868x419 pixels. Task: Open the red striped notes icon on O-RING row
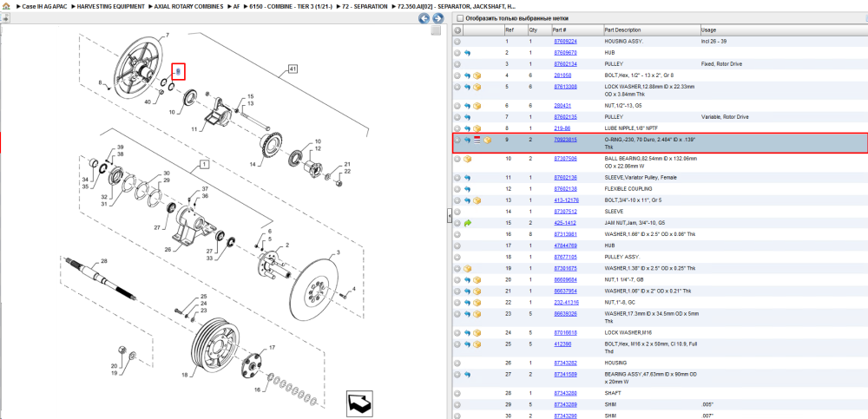477,140
